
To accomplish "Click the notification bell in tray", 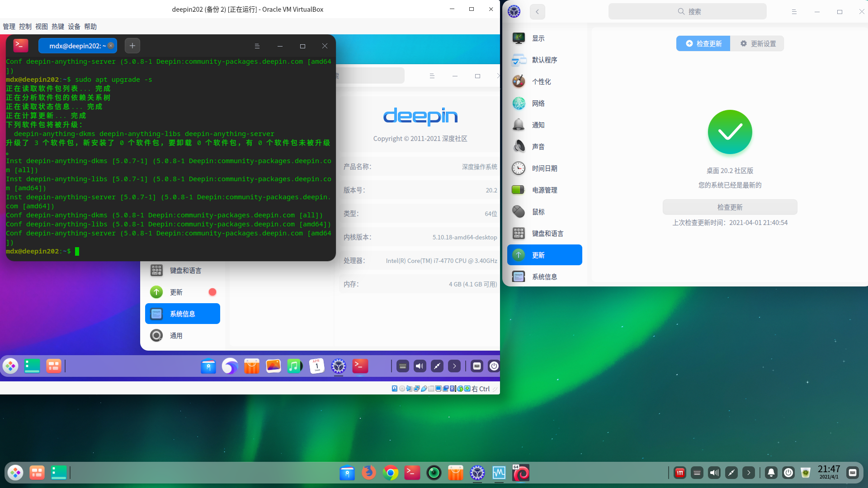I will click(771, 473).
